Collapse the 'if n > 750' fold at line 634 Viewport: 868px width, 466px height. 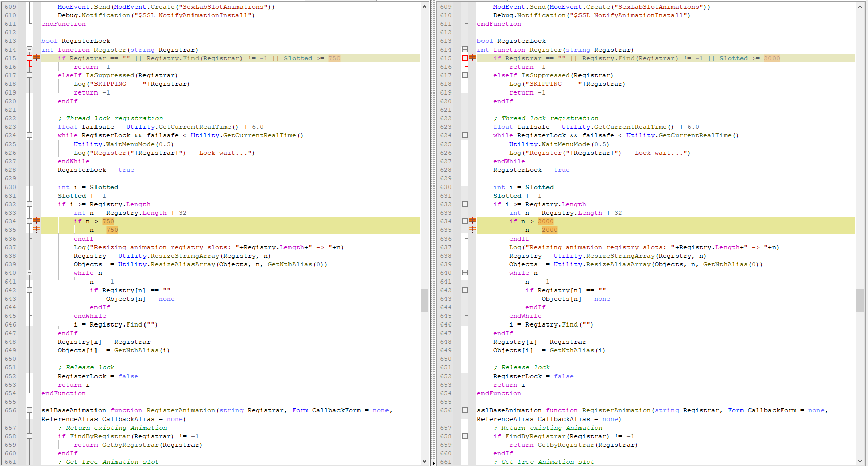click(x=29, y=221)
